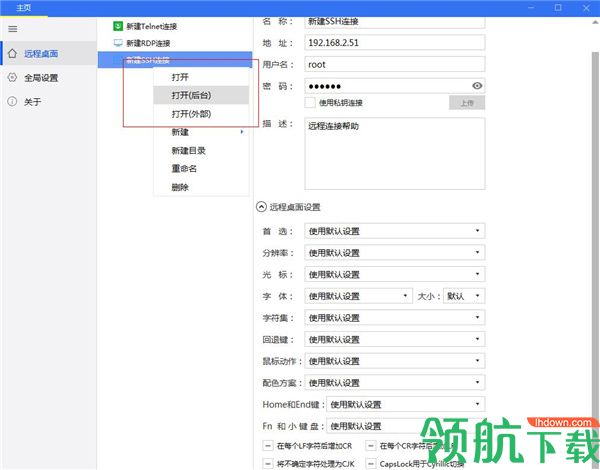
Task: Choose 新建目录 from the context menu
Action: [x=201, y=150]
